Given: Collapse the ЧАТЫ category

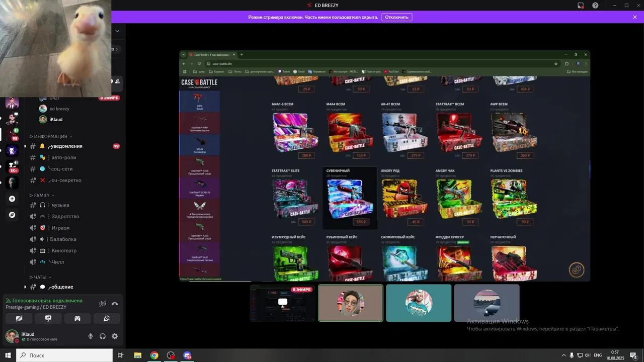Looking at the screenshot, I should click(x=40, y=277).
